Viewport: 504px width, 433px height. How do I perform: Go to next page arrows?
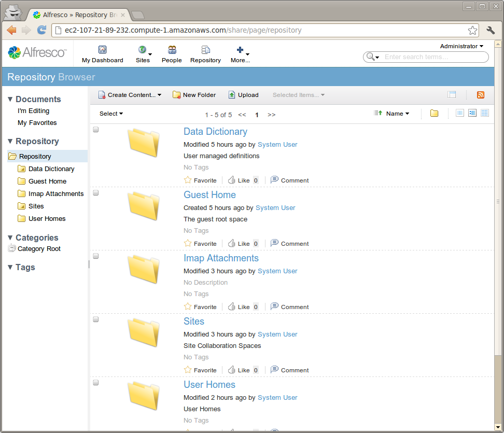(x=271, y=115)
